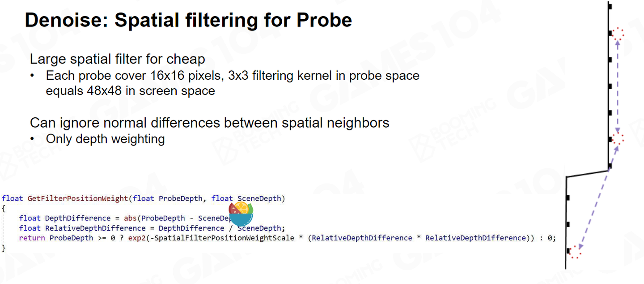Click the fruit bowl icon over the code
The image size is (644, 284).
click(241, 214)
